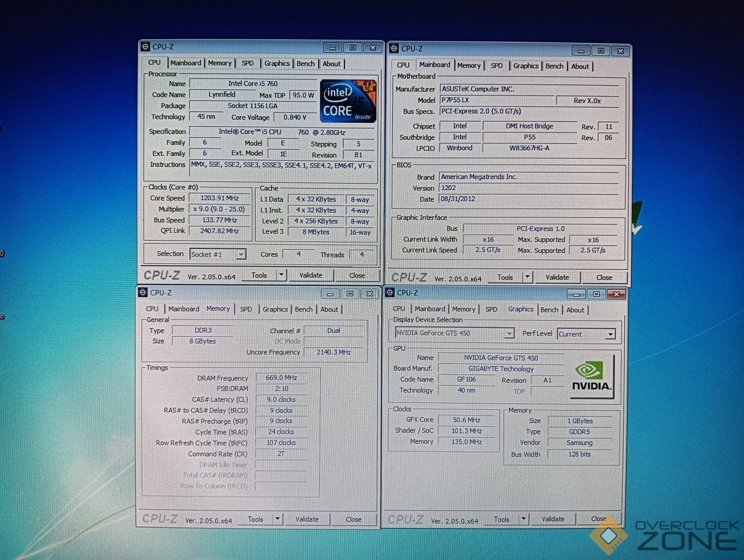This screenshot has width=744, height=560.
Task: Open About tab in the ASUSTeK motherboard window
Action: coord(580,66)
